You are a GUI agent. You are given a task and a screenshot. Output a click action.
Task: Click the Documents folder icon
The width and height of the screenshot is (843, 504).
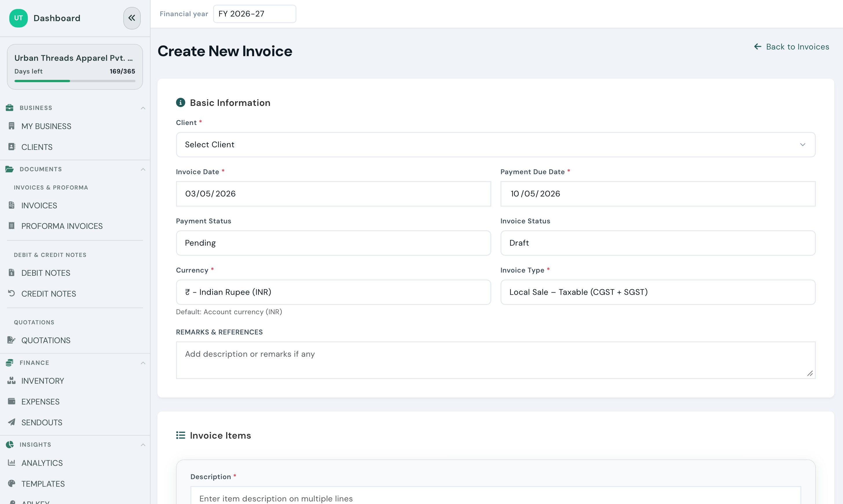click(x=10, y=169)
